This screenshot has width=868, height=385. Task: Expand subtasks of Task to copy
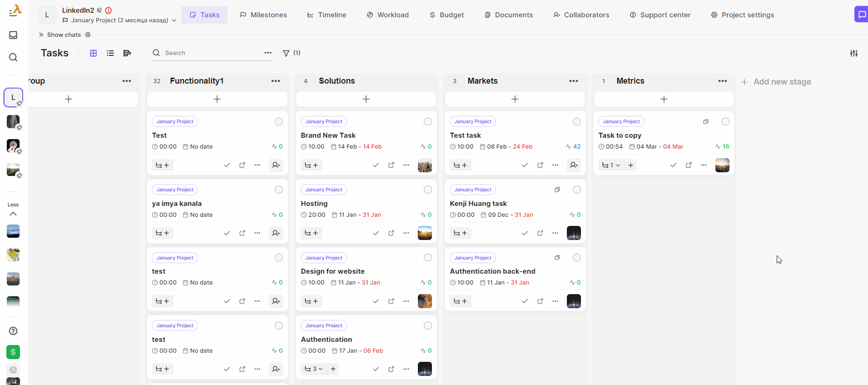[611, 165]
